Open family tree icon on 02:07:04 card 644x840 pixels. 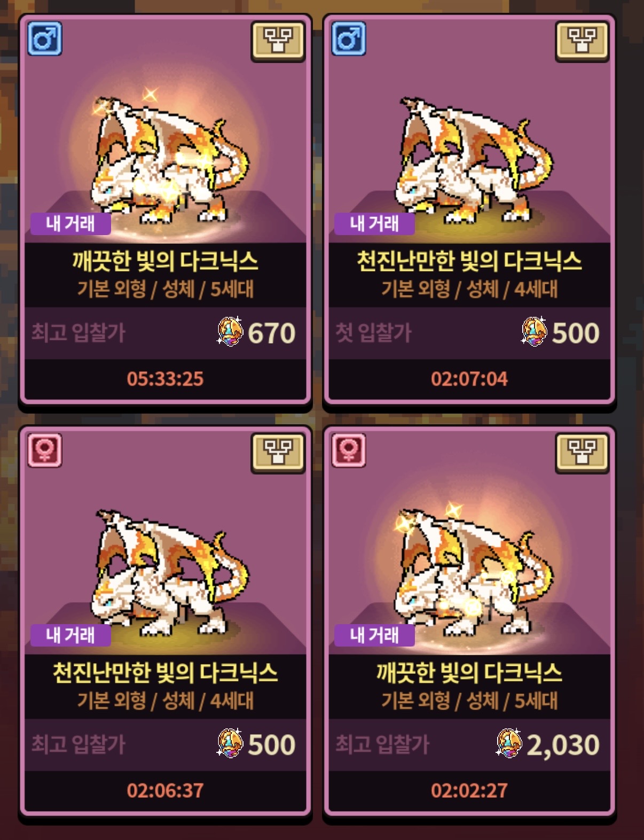point(582,41)
